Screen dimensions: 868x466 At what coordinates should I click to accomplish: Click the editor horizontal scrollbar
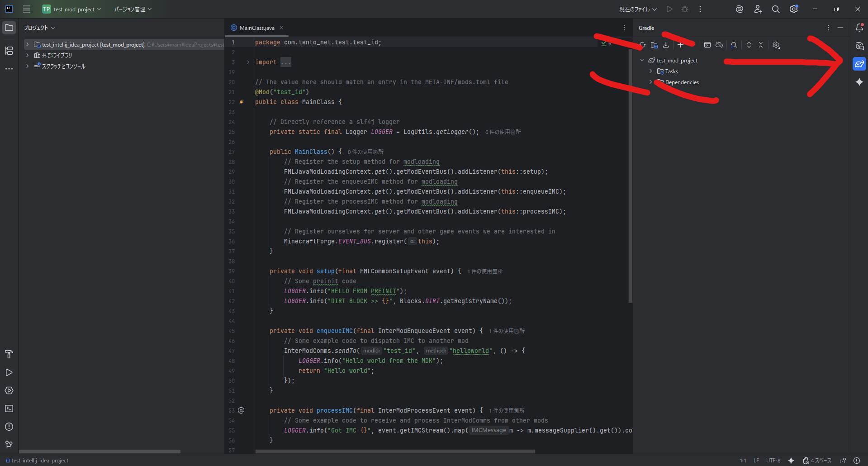(x=395, y=452)
